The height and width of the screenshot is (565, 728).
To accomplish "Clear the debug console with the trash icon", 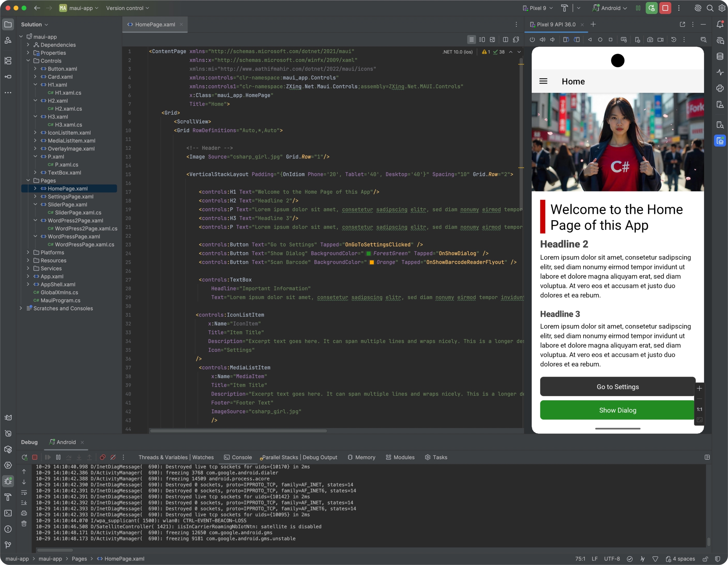I will click(24, 523).
